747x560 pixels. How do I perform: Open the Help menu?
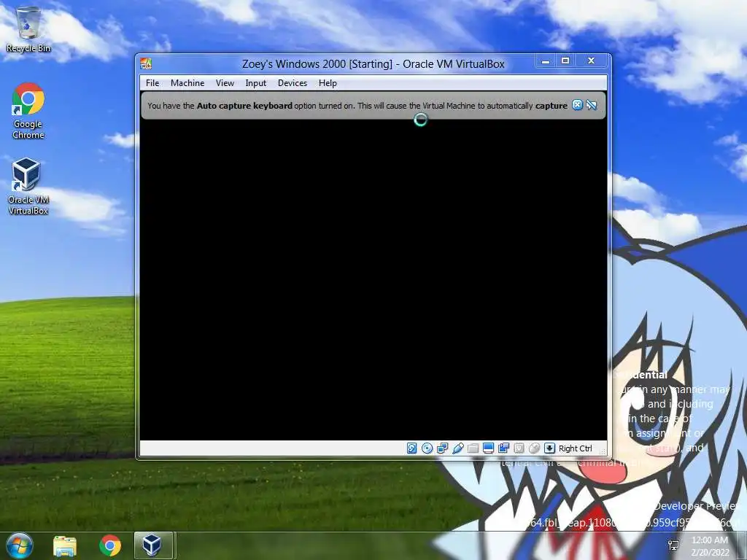[328, 83]
